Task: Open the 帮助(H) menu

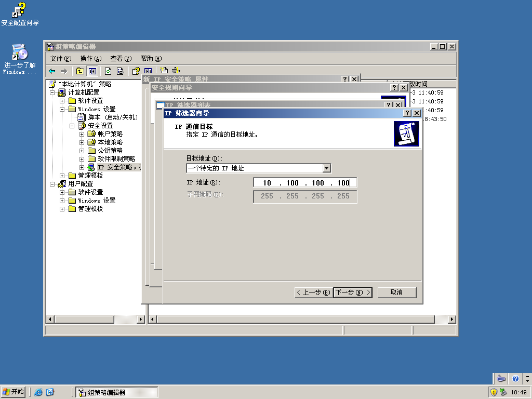Action: coord(151,59)
